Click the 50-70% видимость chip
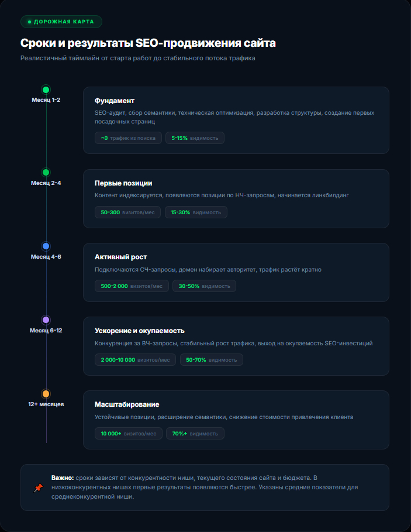This screenshot has height=532, width=411. [x=211, y=359]
